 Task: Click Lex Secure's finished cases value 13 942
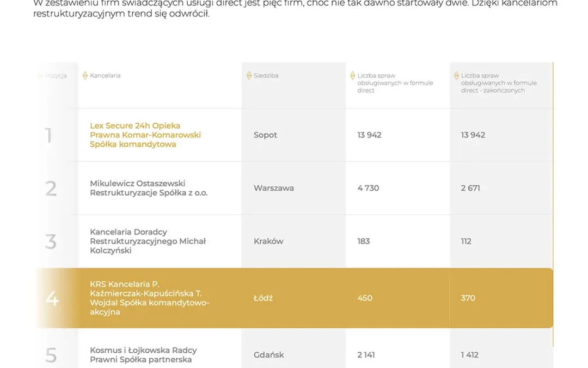473,135
